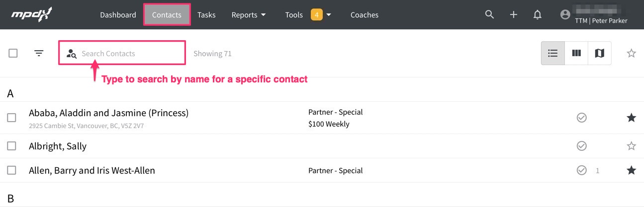Tick the select-all contacts checkbox
This screenshot has width=644, height=207.
[x=13, y=53]
